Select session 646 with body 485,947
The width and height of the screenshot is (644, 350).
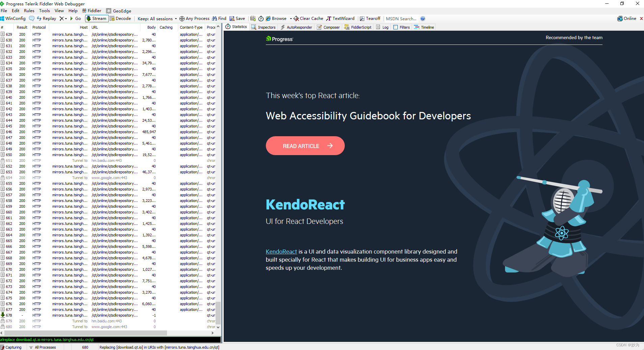(108, 132)
